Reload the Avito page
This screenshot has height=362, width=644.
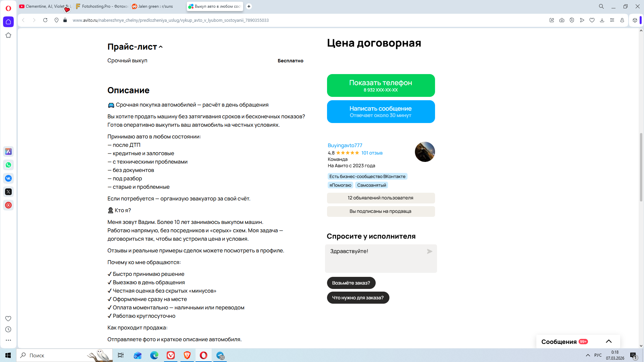tap(45, 20)
